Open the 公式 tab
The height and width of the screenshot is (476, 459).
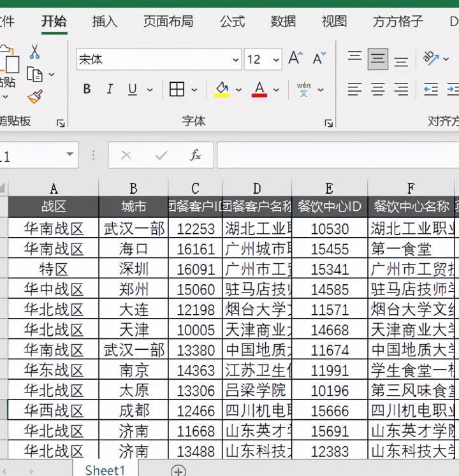[x=233, y=22]
